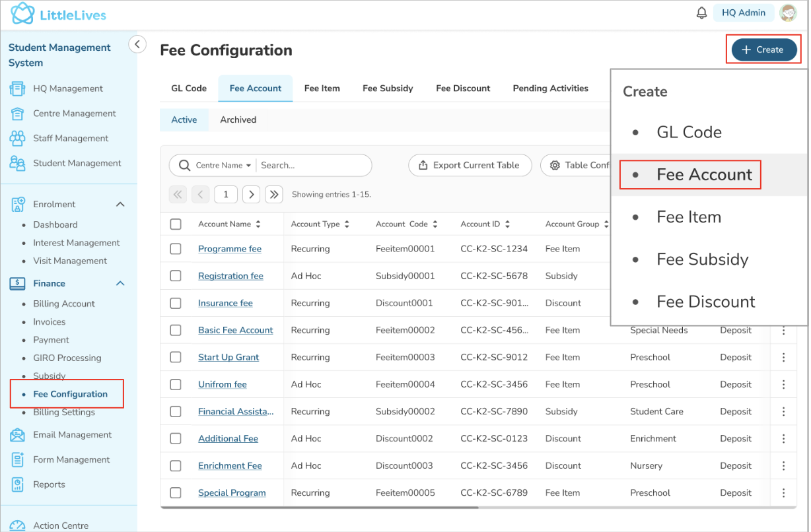Click the Export Current Table button
The image size is (811, 532).
pos(470,166)
